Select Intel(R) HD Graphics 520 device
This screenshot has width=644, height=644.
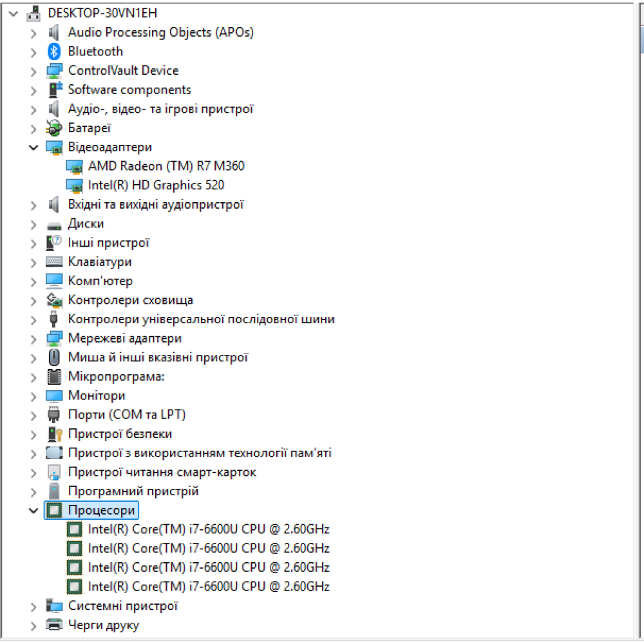[x=156, y=185]
